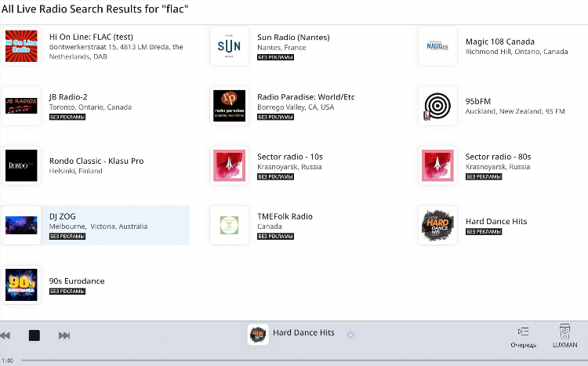Viewport: 588px width, 366px height.
Task: Open the Magic 108 Canada station logo
Action: (x=437, y=46)
